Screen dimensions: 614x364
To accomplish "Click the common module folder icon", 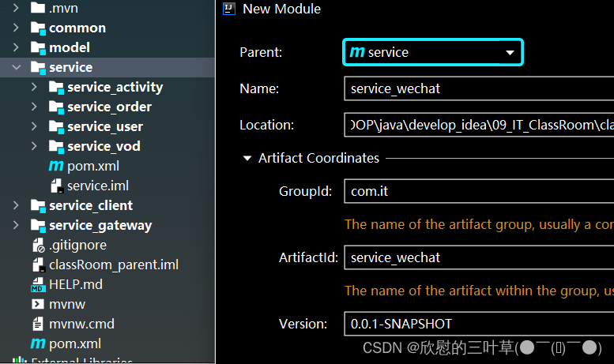I will [38, 28].
